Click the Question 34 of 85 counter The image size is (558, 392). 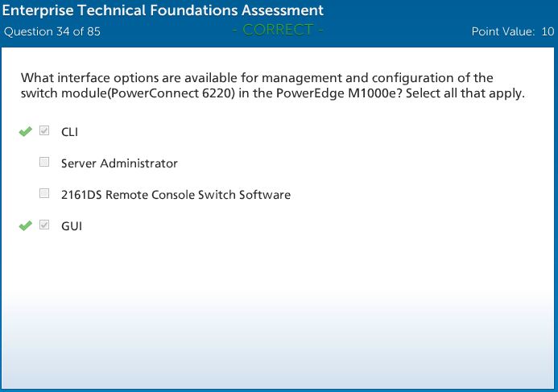coord(52,32)
